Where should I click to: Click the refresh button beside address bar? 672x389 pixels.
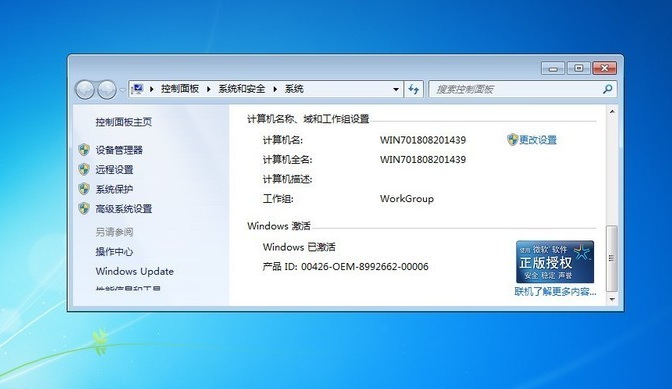pyautogui.click(x=414, y=90)
